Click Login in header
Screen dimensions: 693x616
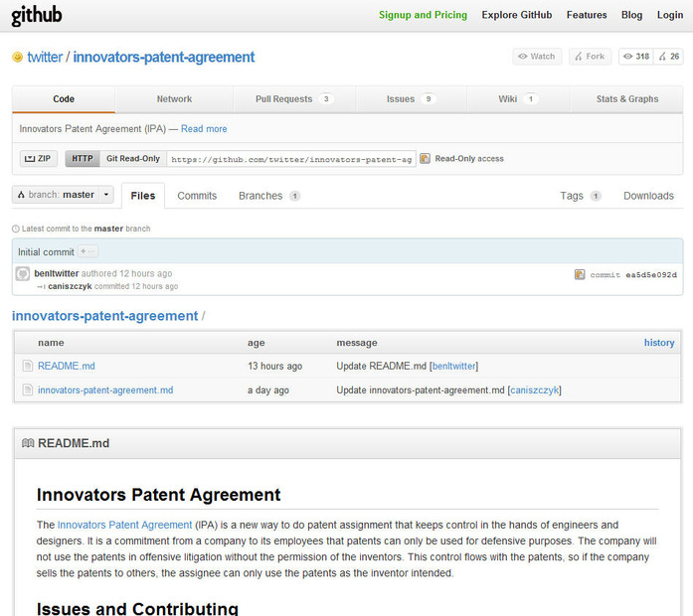tap(670, 15)
